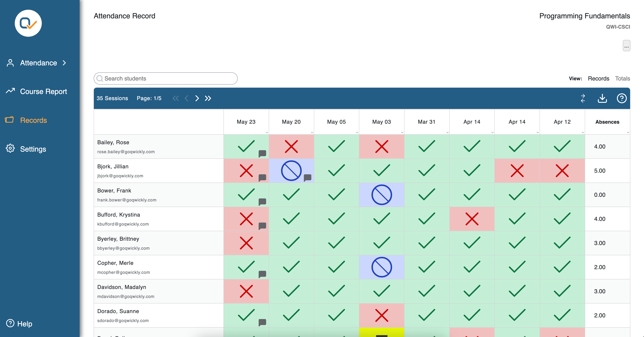Open the help question-mark icon in table header
Image resolution: width=644 pixels, height=337 pixels.
621,98
